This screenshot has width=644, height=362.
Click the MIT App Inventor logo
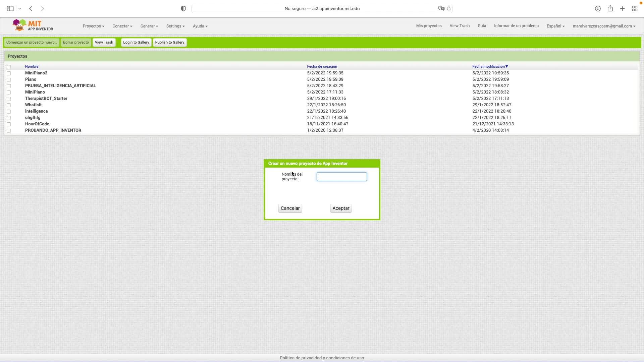tap(33, 25)
